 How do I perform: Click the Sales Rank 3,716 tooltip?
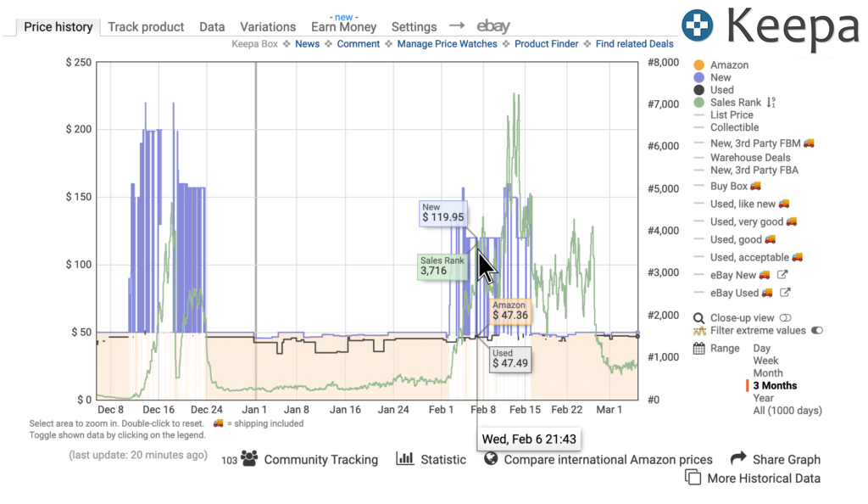click(x=442, y=266)
